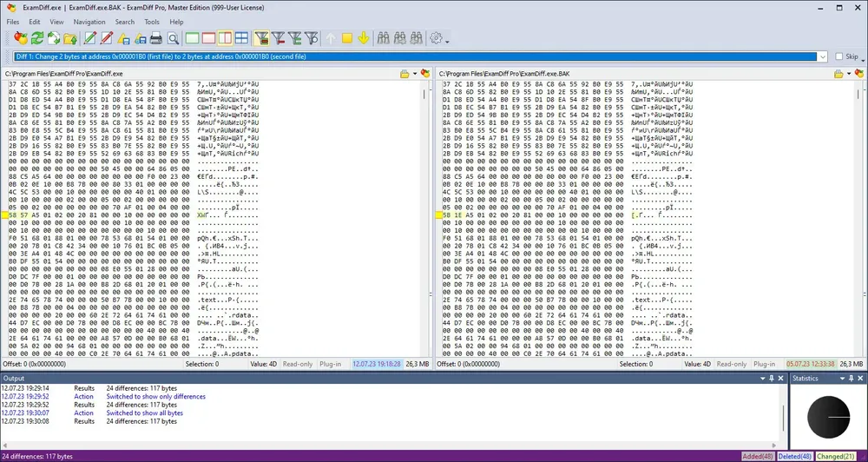Screen dimensions: 868x462
Task: Click the funnel filter with magnifier icon
Action: pos(312,37)
